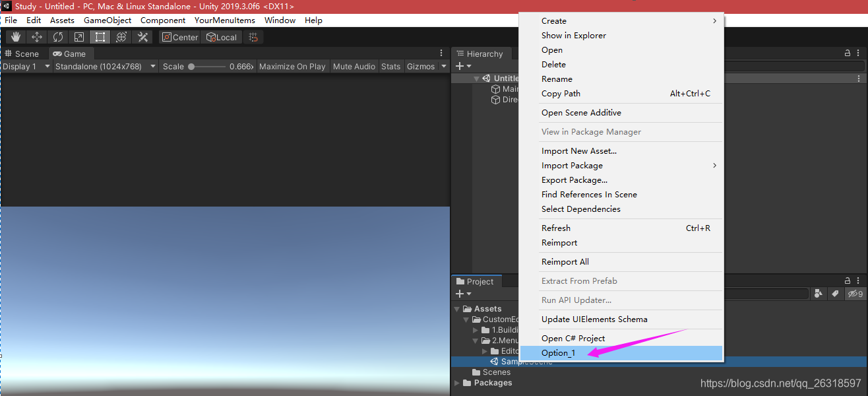Toggle Mute Audio in Game view

pyautogui.click(x=354, y=66)
